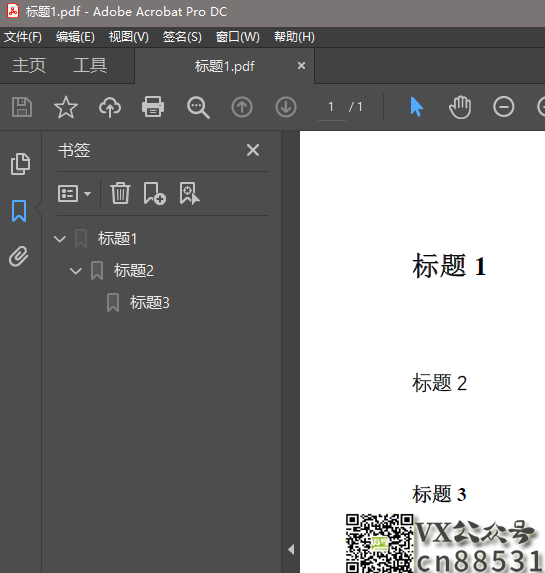This screenshot has height=573, width=545.
Task: Collapse the 标题2 bookmark node
Action: point(76,271)
